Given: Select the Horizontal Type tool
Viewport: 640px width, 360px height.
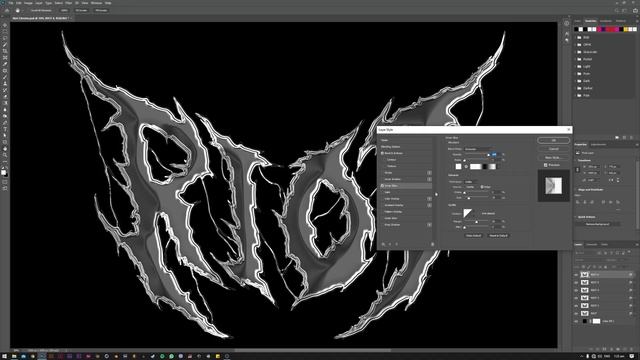Looking at the screenshot, I should pos(5,129).
